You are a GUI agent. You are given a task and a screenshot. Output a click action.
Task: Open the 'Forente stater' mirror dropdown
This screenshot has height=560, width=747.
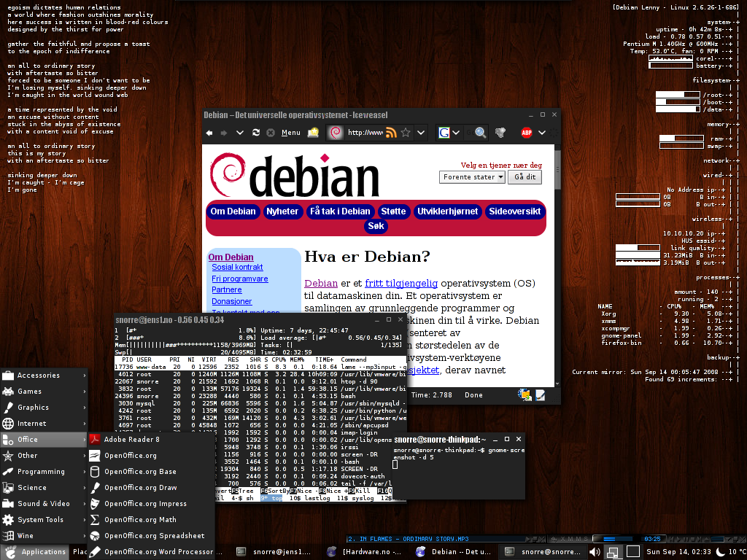click(473, 177)
